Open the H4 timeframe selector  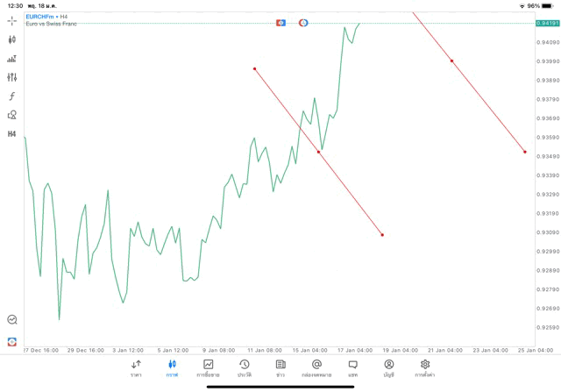coord(12,134)
